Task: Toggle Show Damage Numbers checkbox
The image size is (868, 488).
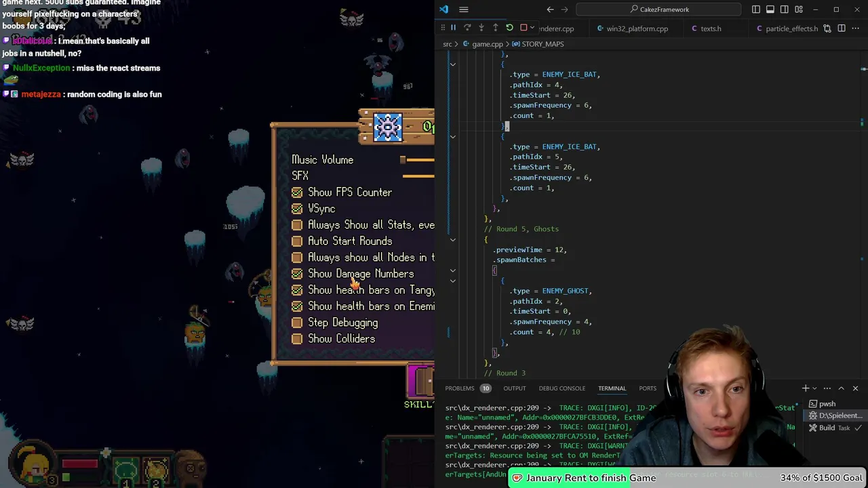Action: [x=297, y=274]
